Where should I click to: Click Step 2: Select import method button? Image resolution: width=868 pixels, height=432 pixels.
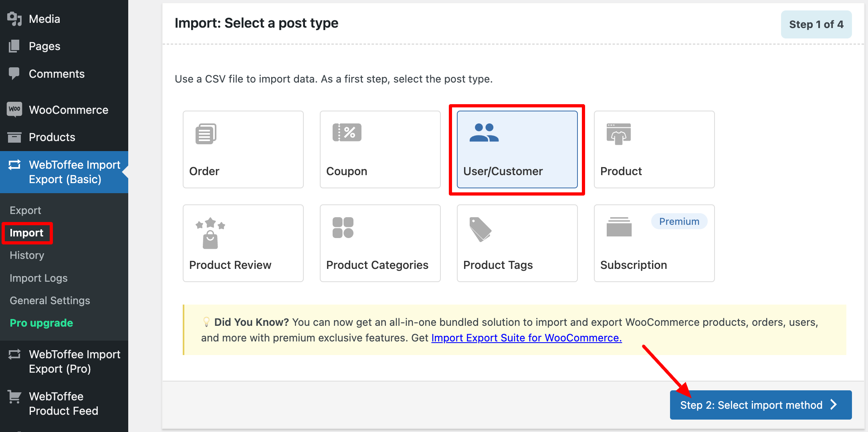click(761, 405)
